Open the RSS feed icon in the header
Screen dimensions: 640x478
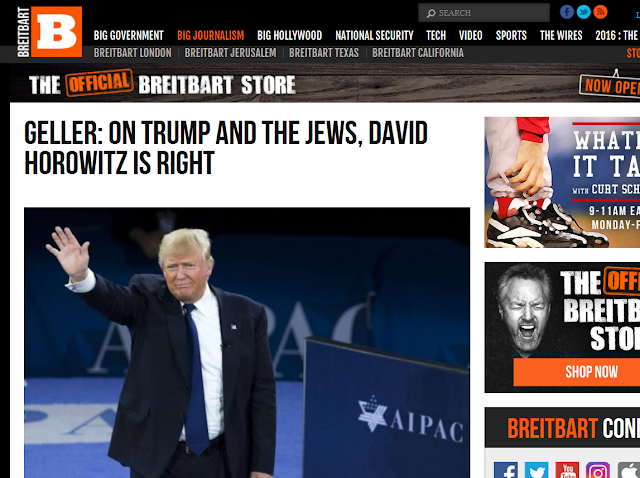point(600,12)
